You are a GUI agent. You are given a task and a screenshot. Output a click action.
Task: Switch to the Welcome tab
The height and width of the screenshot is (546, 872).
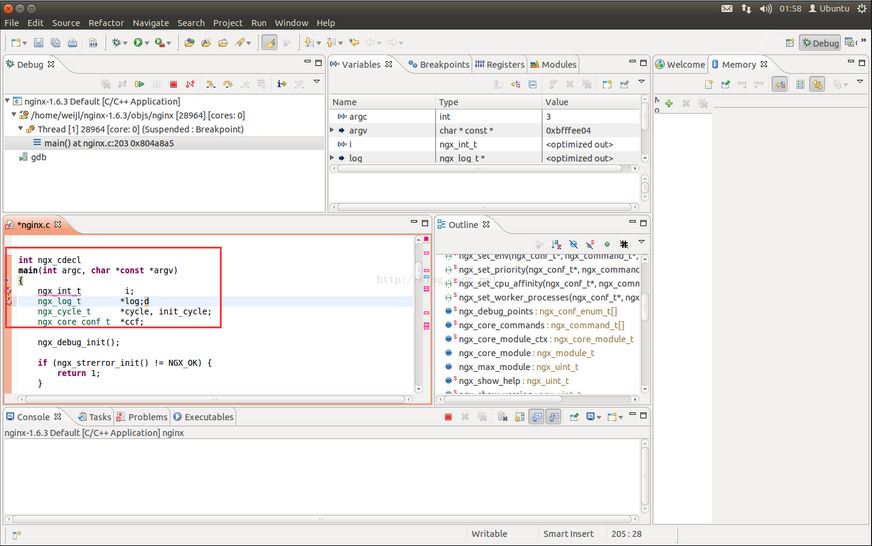click(x=680, y=64)
